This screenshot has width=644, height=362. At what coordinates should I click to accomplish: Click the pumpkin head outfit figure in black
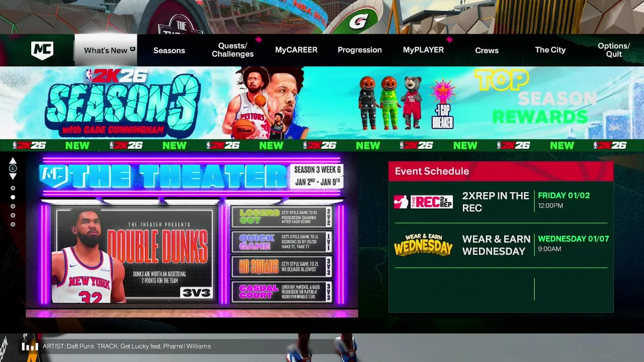click(367, 103)
